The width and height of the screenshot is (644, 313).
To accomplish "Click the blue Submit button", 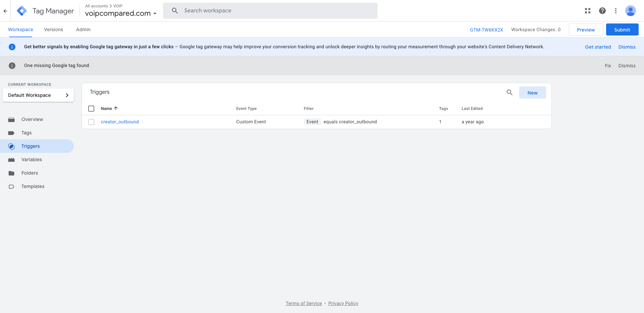I will [x=622, y=29].
